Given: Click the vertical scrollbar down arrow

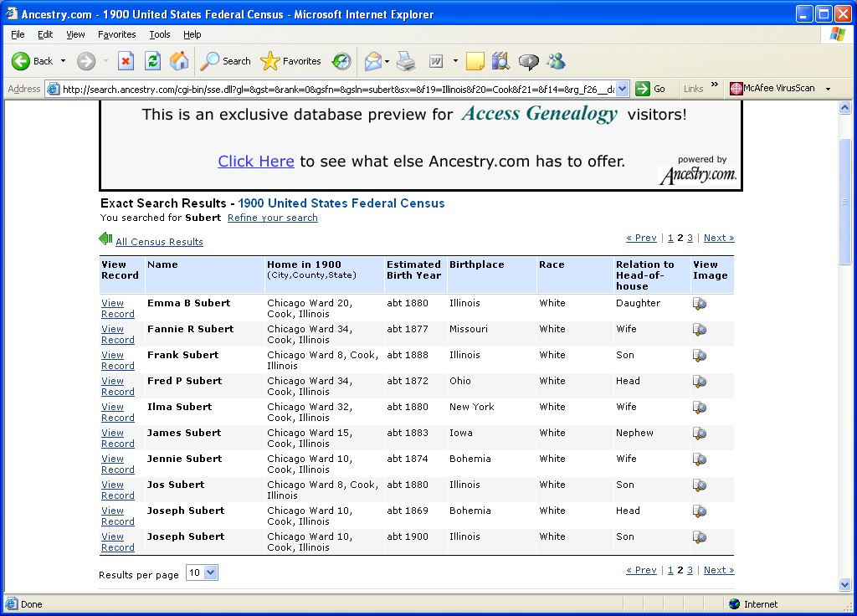Looking at the screenshot, I should pyautogui.click(x=844, y=585).
